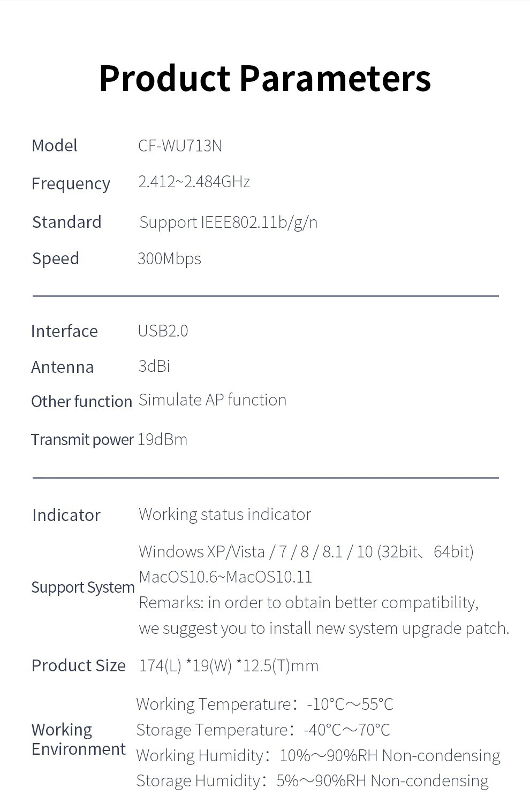This screenshot has height=812, width=530.
Task: Click the MacOS10.6~MacOS10.11 line
Action: click(x=225, y=577)
